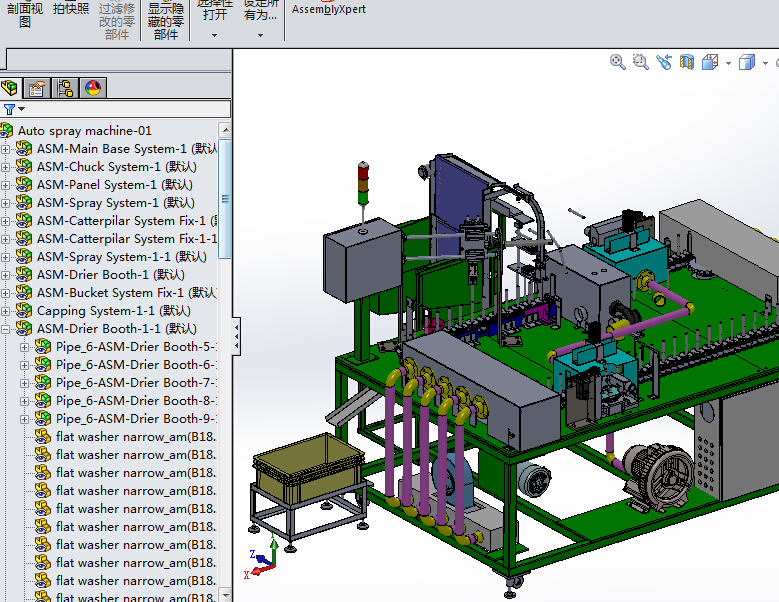Select ASM-Spray System-1-1 (默认) row
Image resolution: width=779 pixels, height=602 pixels.
(122, 257)
